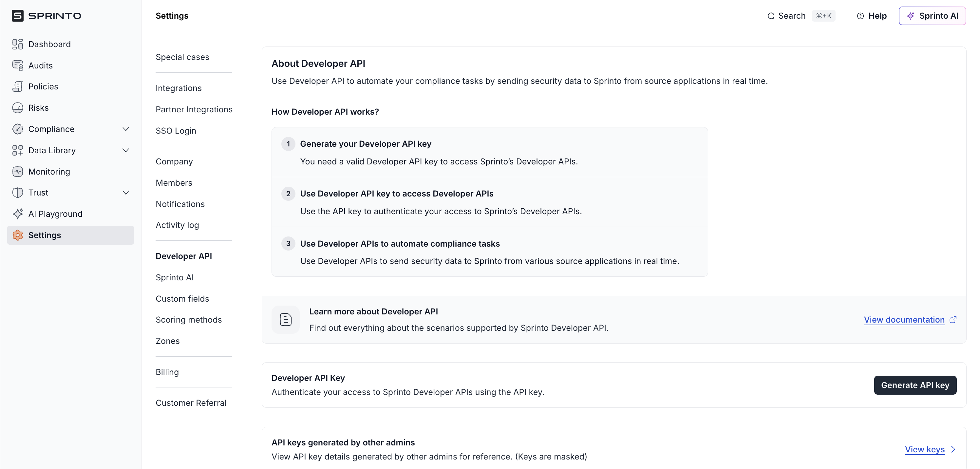Expand the Compliance menu chevron

tap(126, 129)
